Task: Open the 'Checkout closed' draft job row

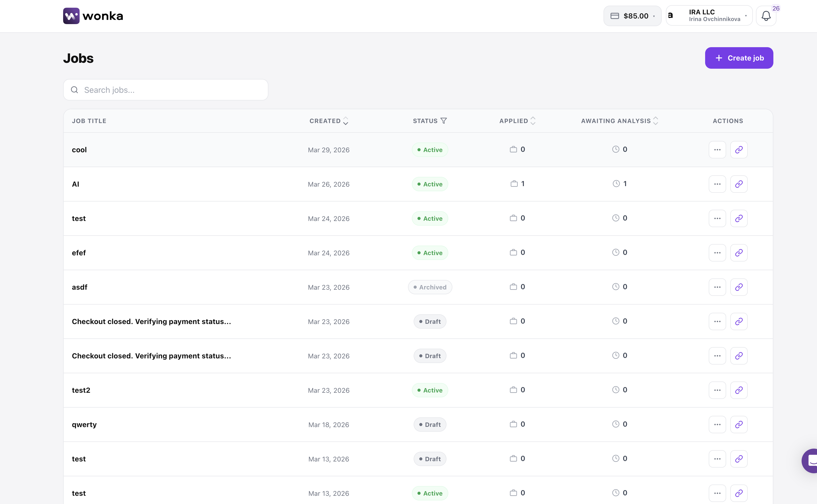Action: [151, 321]
